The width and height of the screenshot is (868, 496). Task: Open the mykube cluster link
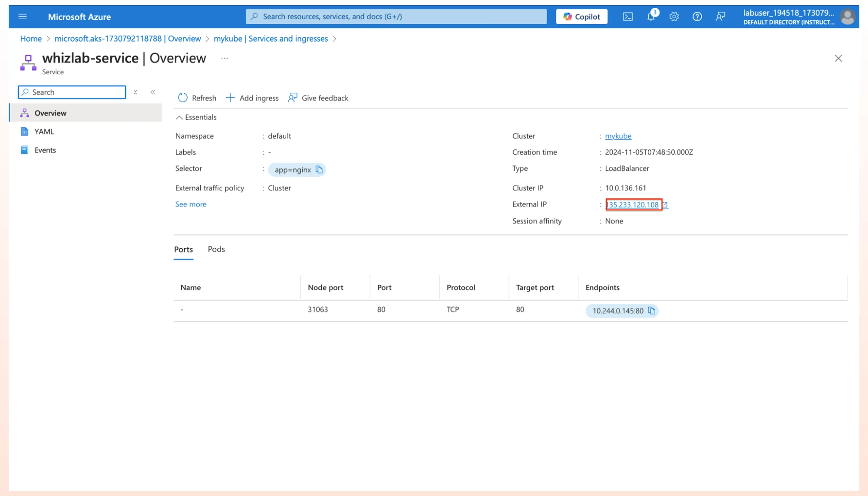pyautogui.click(x=618, y=136)
